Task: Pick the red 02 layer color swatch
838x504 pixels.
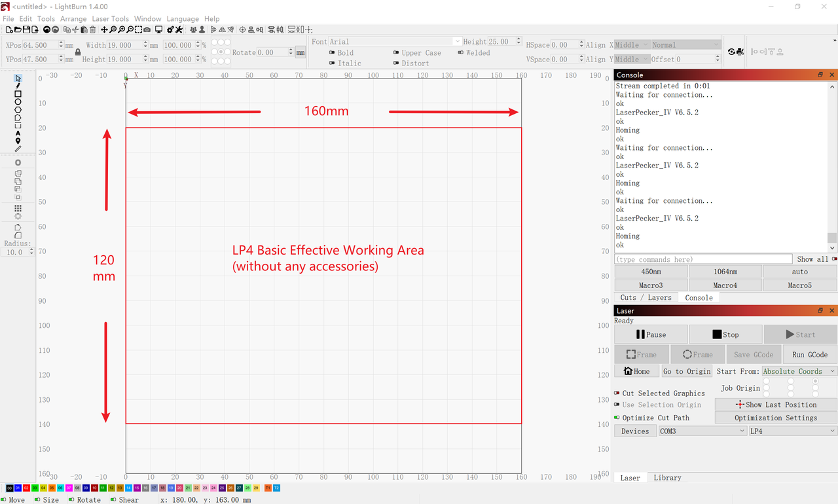Action: click(x=26, y=488)
